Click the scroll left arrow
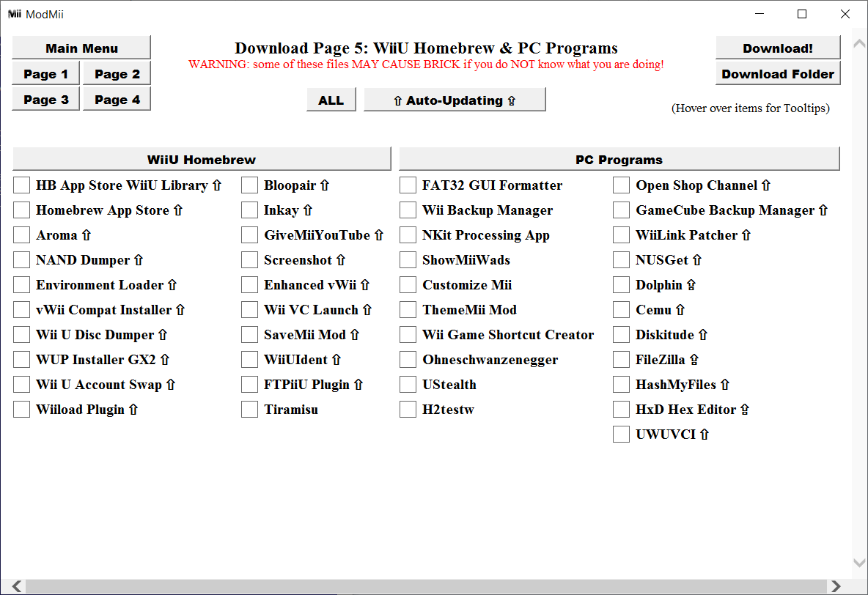 (17, 586)
